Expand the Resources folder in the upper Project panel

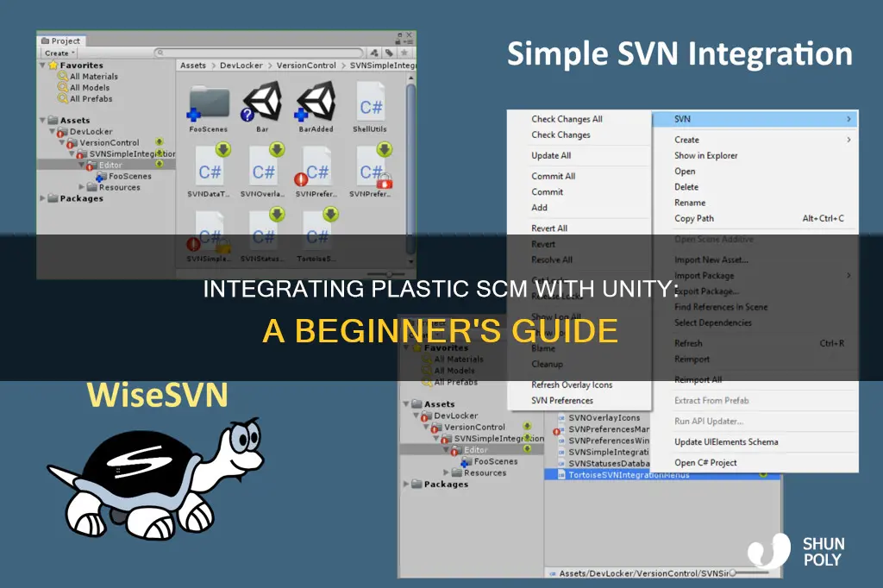[x=82, y=187]
